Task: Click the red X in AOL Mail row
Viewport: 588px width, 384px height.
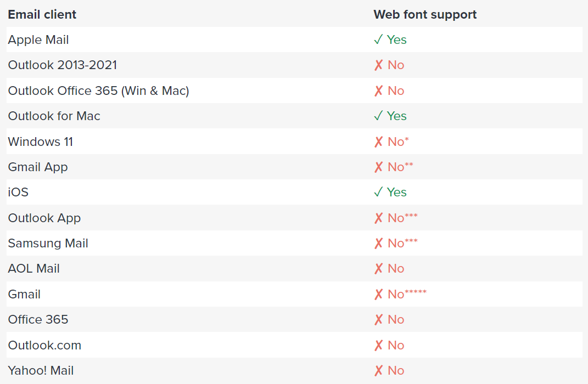Action: [378, 269]
